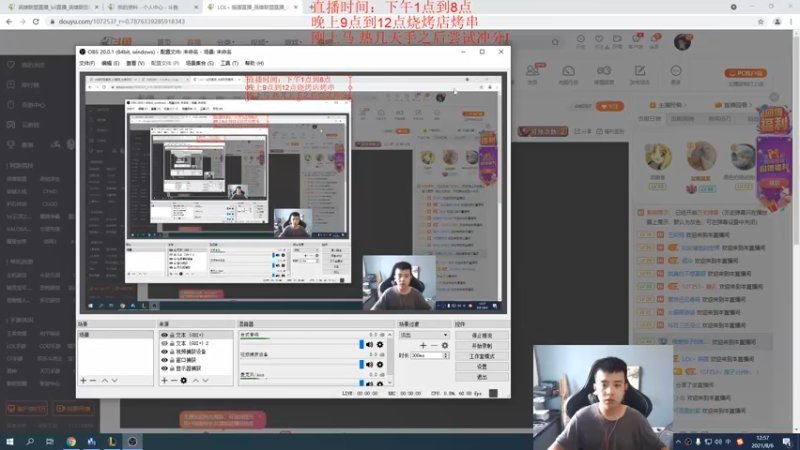The height and width of the screenshot is (450, 800).
Task: Toggle visibility of 视频捕获设备 source
Action: (x=164, y=352)
